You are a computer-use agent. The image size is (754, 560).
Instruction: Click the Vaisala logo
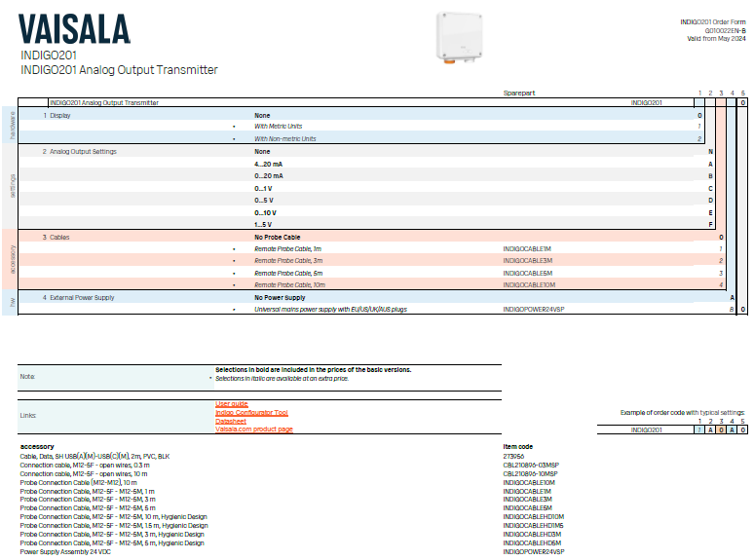[x=75, y=29]
